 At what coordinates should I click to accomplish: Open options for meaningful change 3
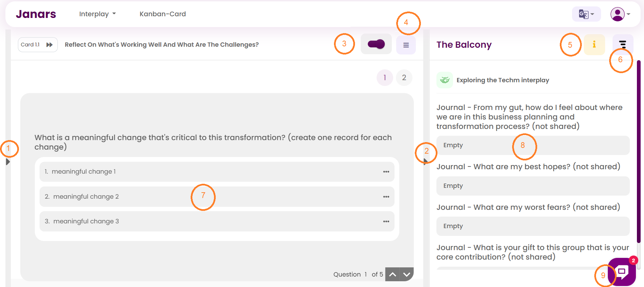tap(386, 221)
